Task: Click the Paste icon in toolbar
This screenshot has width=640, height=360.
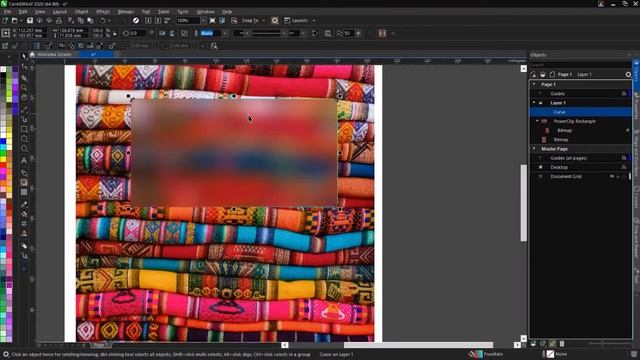Action: click(90, 20)
